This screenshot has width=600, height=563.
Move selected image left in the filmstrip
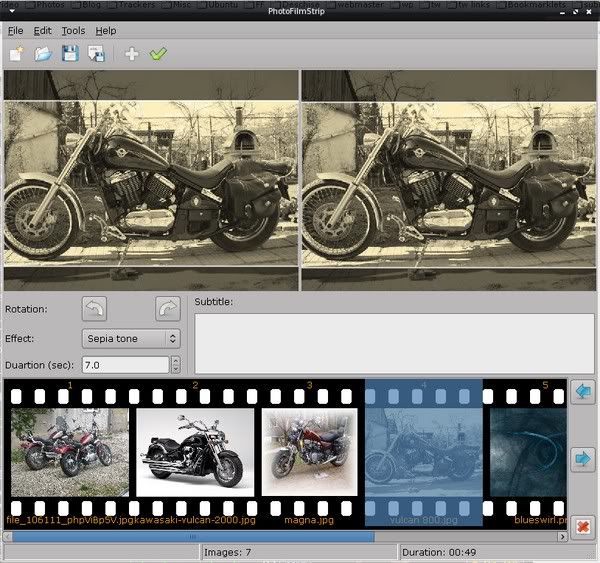point(582,392)
